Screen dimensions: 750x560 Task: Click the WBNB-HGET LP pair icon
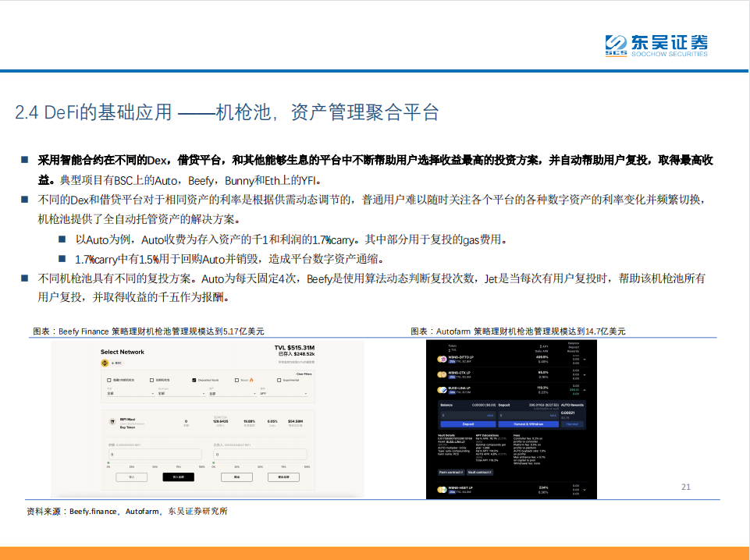(x=441, y=490)
